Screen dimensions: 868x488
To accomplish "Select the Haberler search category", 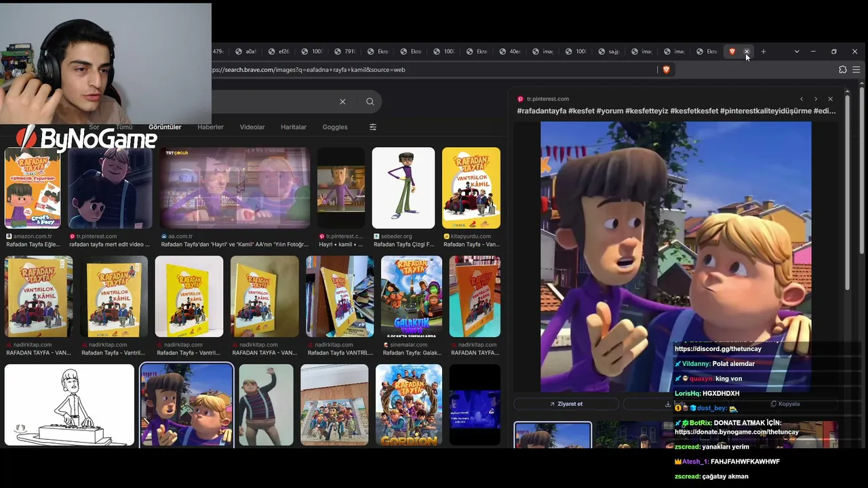I will tap(210, 127).
